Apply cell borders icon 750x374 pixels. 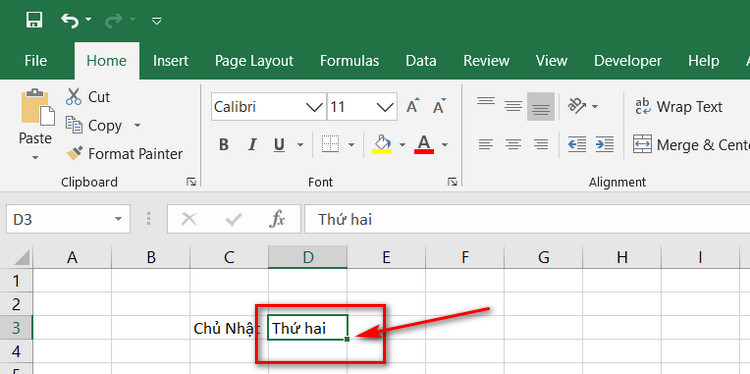point(330,144)
